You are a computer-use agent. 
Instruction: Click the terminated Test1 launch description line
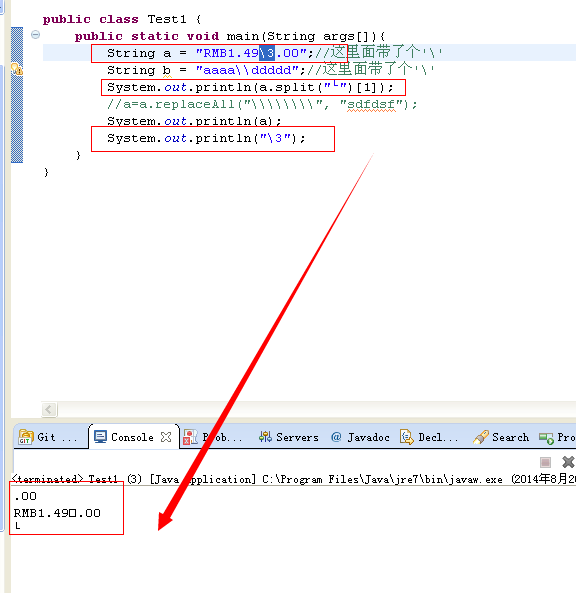click(x=293, y=479)
